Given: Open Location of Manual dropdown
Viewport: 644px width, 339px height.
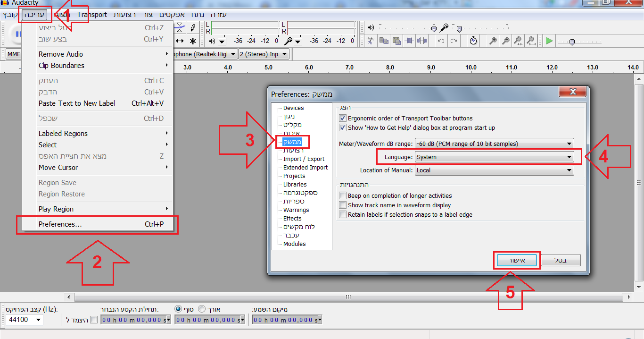Looking at the screenshot, I should [494, 170].
